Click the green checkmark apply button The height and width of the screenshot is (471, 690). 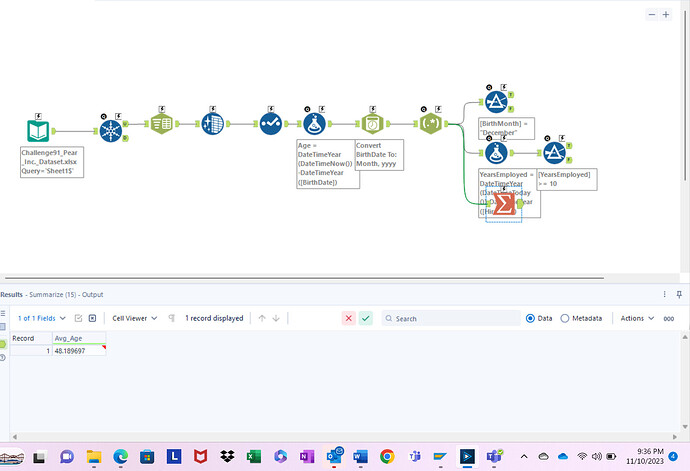(x=366, y=318)
